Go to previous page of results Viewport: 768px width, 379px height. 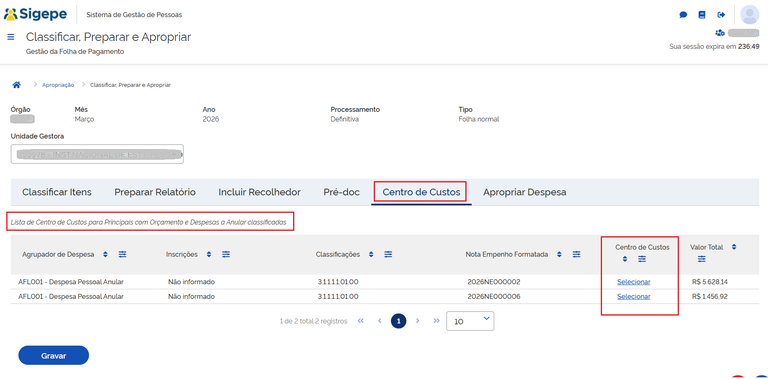(380, 321)
